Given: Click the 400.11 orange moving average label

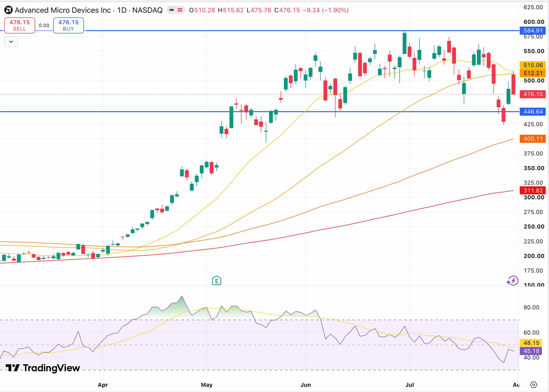Looking at the screenshot, I should pos(533,139).
